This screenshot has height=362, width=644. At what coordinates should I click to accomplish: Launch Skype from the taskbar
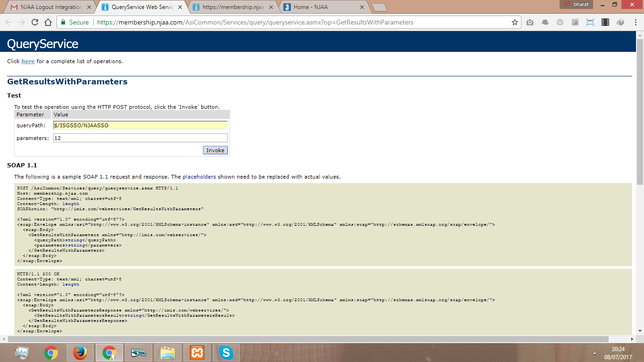point(226,353)
